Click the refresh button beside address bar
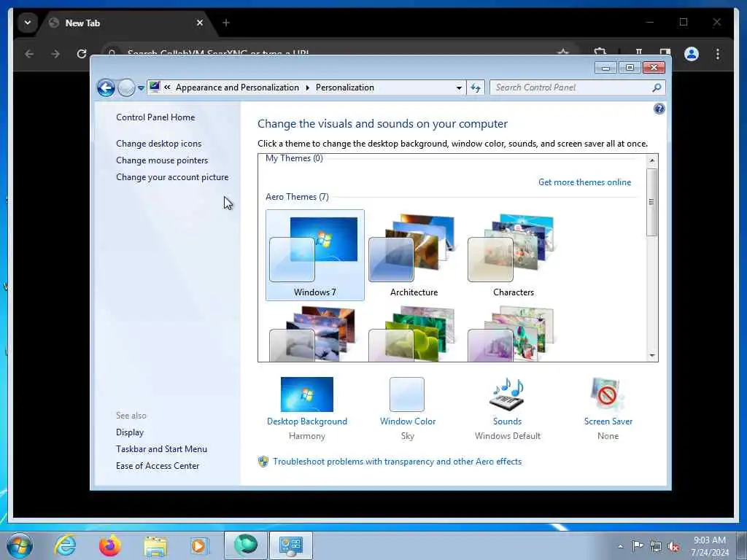Image resolution: width=747 pixels, height=560 pixels. [476, 87]
